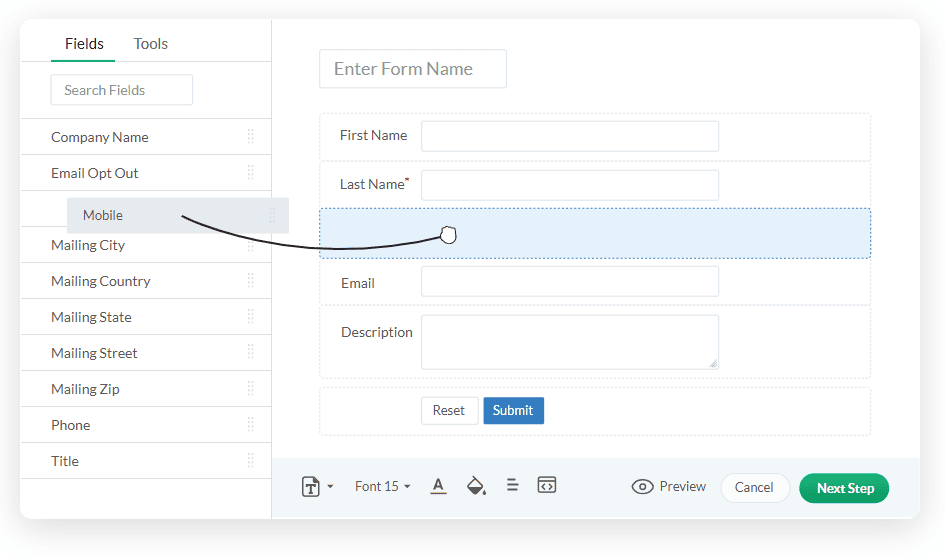Select the Mailing Country field item

(101, 281)
